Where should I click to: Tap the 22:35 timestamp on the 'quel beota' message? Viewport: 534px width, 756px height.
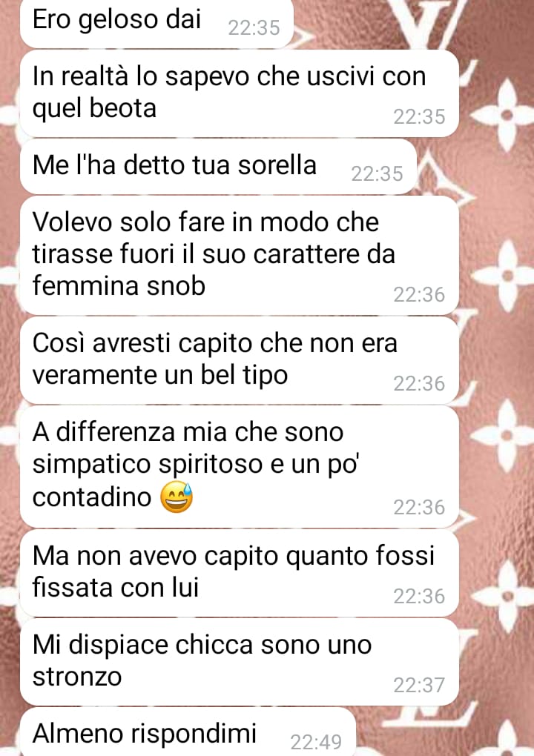(x=419, y=116)
